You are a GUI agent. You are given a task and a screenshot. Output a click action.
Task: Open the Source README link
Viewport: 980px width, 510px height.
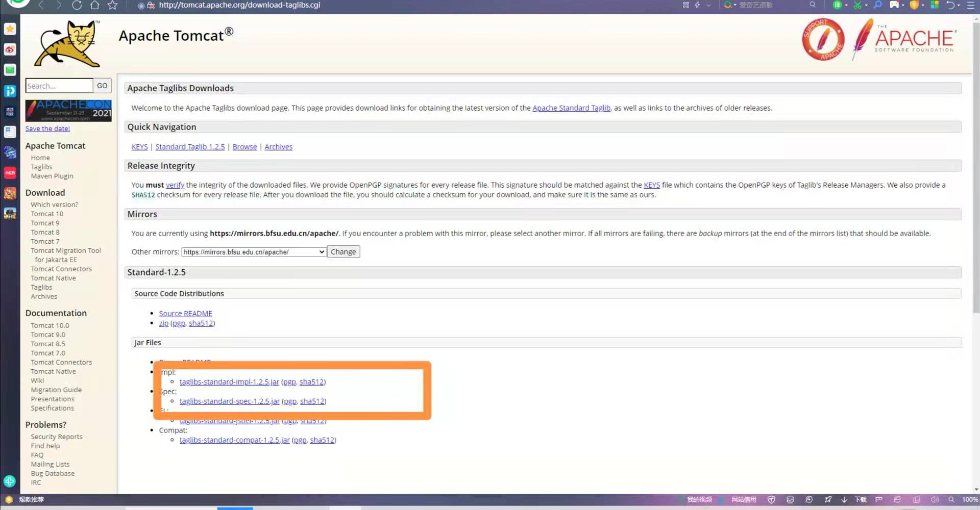pos(185,314)
